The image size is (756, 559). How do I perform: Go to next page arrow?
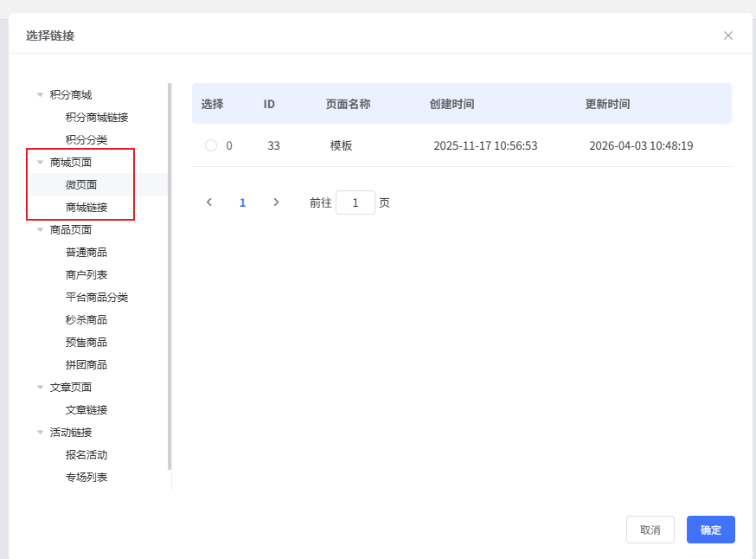click(276, 202)
